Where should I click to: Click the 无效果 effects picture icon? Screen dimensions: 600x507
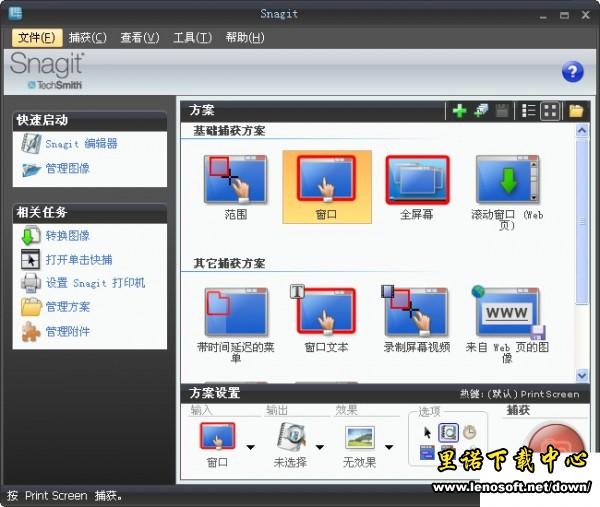(x=360, y=437)
